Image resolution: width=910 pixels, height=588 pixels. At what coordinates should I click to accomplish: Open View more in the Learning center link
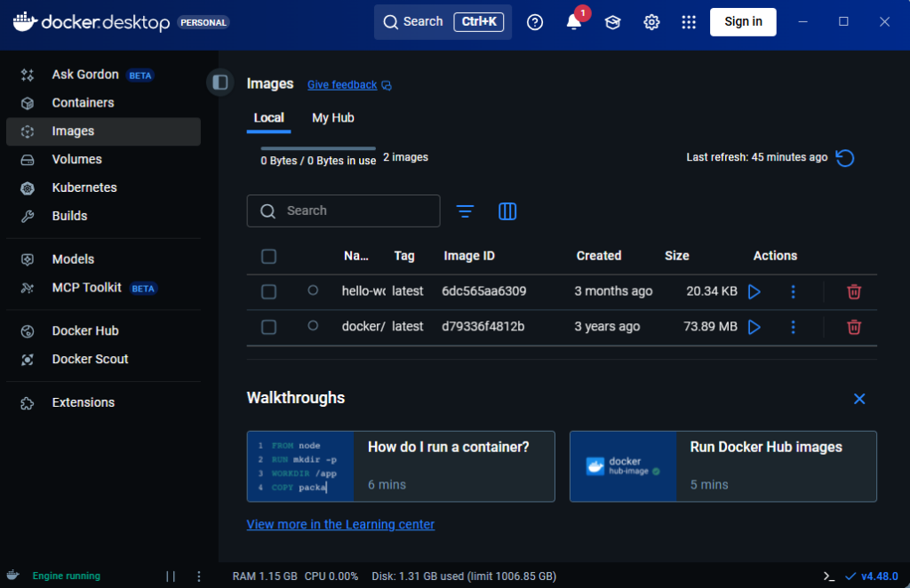pos(340,524)
